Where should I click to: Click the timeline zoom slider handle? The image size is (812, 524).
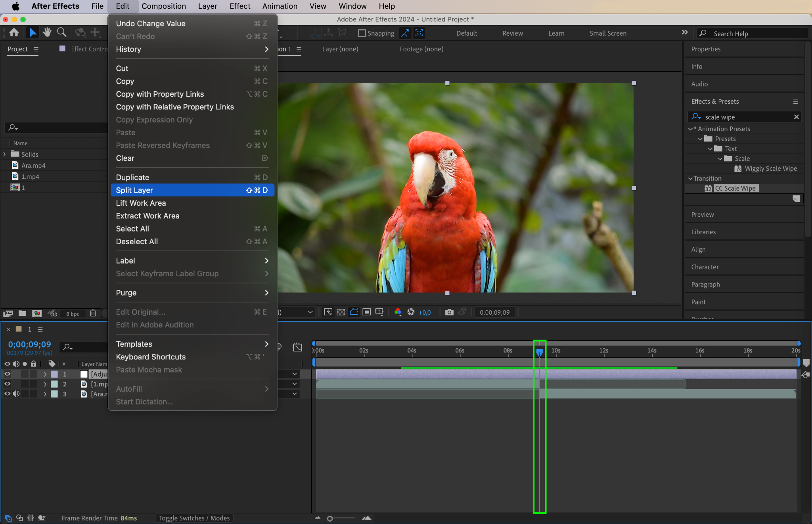tap(329, 518)
